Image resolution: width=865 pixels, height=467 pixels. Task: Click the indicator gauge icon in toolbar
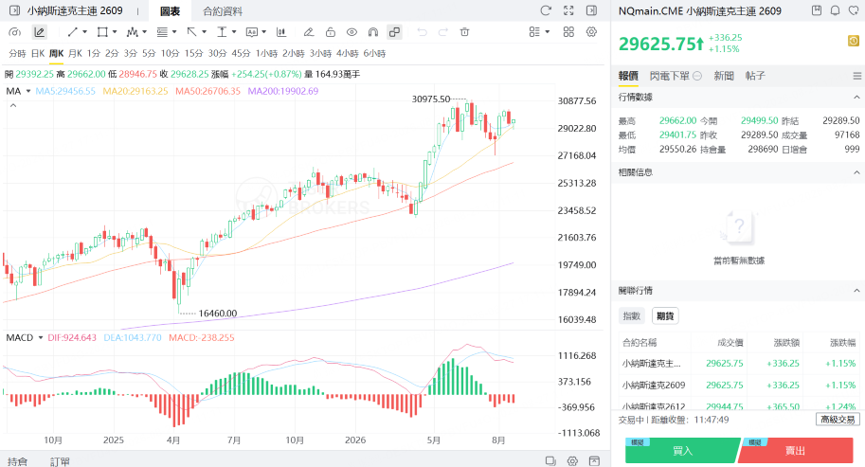(x=15, y=32)
